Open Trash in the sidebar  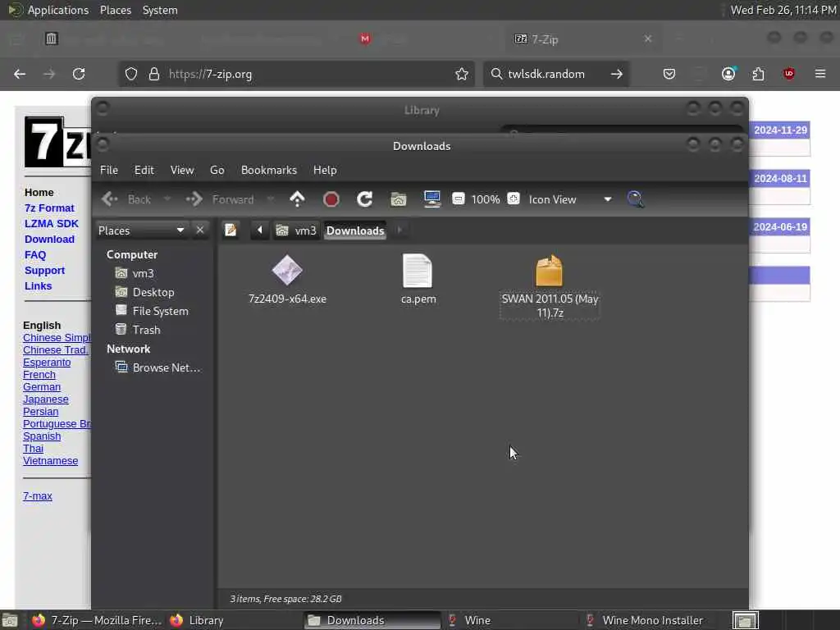point(138,330)
